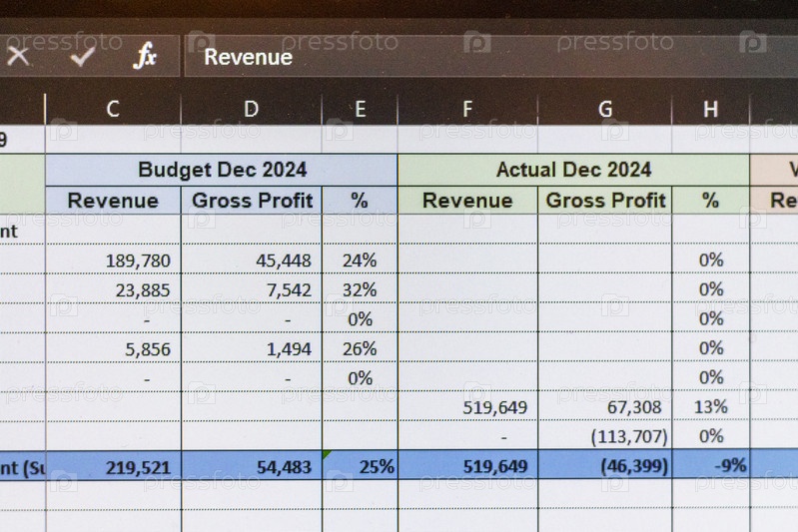Viewport: 798px width, 532px height.
Task: Click the Actual Dec 2024 merged header cell
Action: (573, 170)
